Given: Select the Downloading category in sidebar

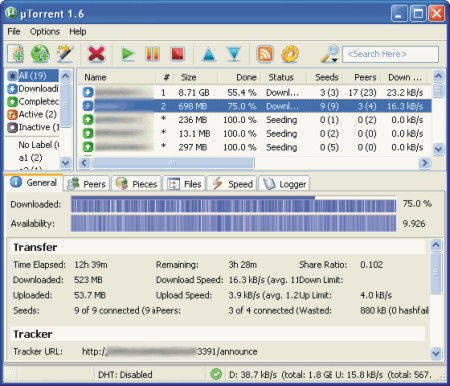Looking at the screenshot, I should pyautogui.click(x=33, y=89).
